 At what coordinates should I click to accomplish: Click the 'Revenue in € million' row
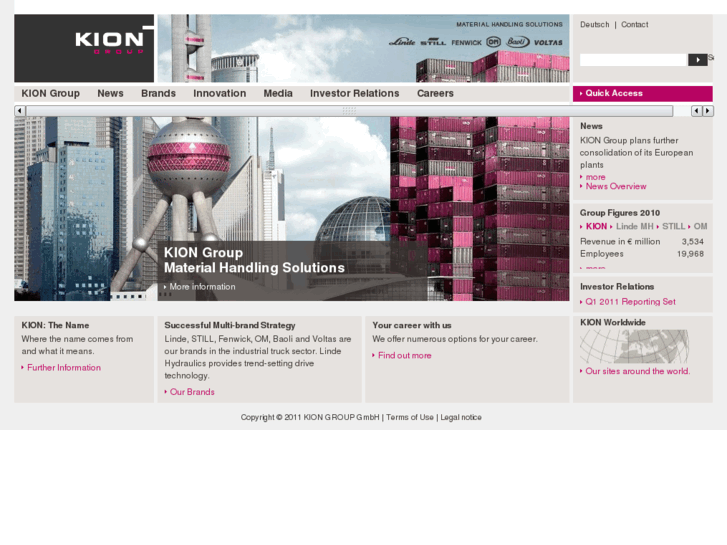pos(642,242)
